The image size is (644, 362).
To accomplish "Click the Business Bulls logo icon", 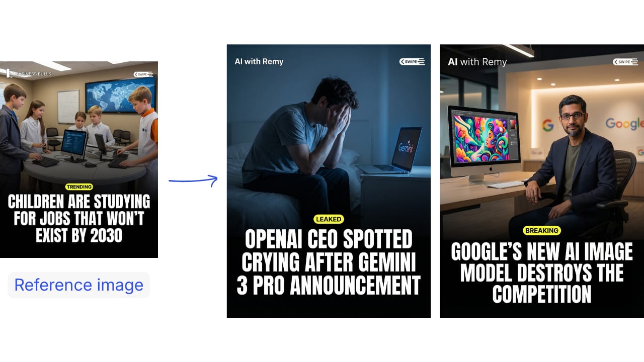I will pyautogui.click(x=9, y=73).
